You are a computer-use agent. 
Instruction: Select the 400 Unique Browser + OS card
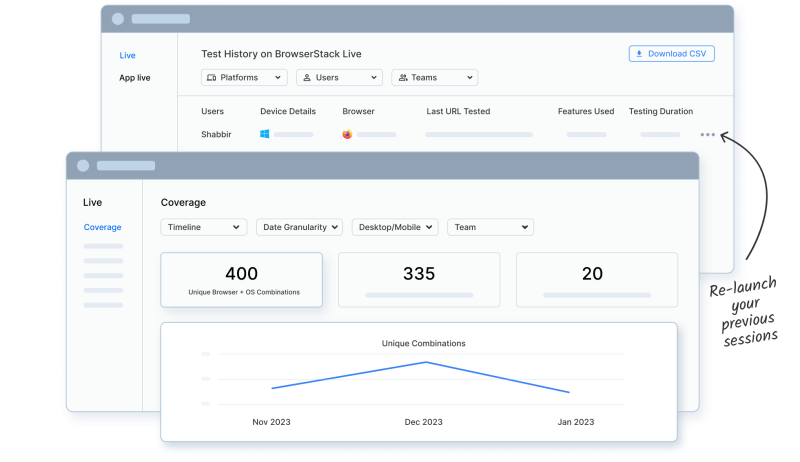coord(241,279)
